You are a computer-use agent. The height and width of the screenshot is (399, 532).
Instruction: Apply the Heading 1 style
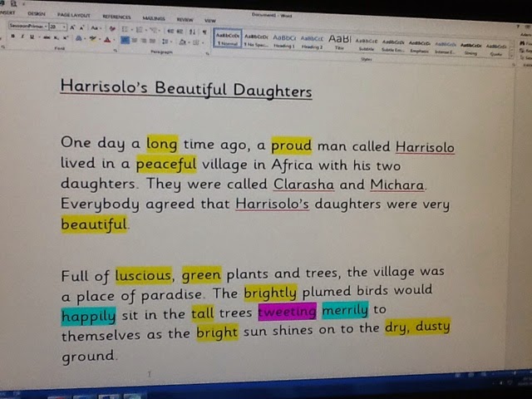(284, 41)
